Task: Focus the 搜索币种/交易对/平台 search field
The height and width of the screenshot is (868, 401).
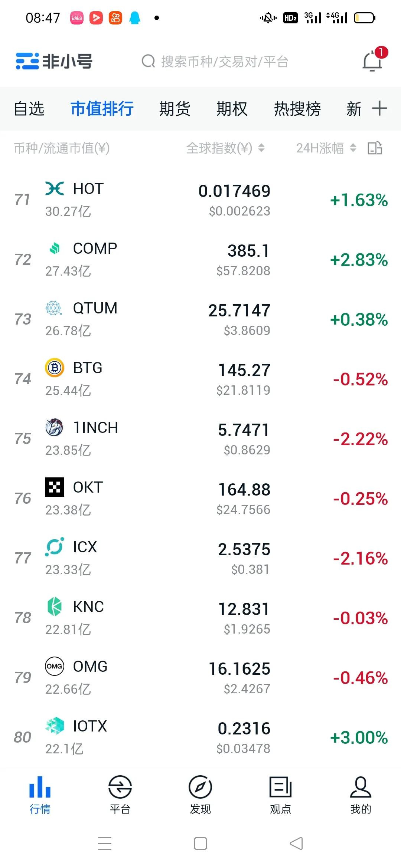Action: point(215,61)
